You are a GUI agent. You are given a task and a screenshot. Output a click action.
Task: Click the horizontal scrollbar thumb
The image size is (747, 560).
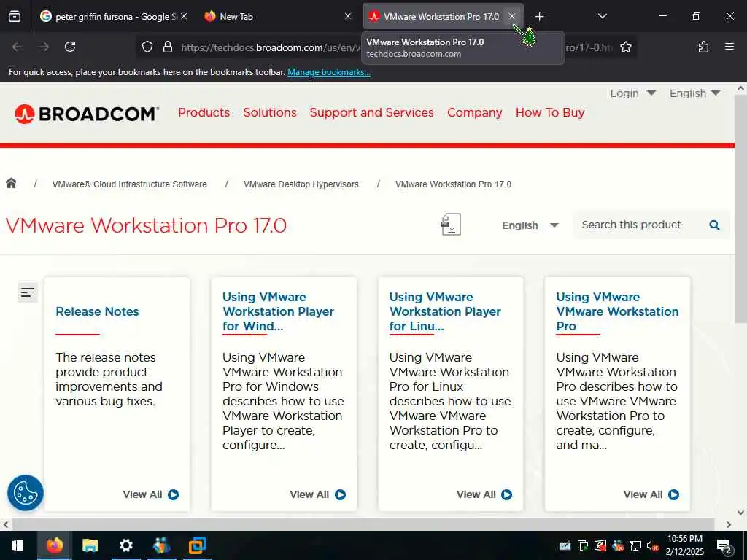click(363, 524)
